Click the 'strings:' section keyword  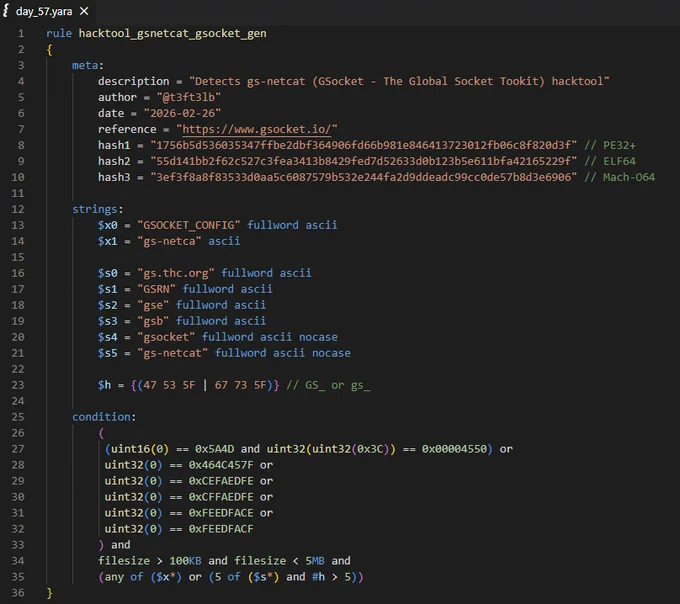(98, 209)
